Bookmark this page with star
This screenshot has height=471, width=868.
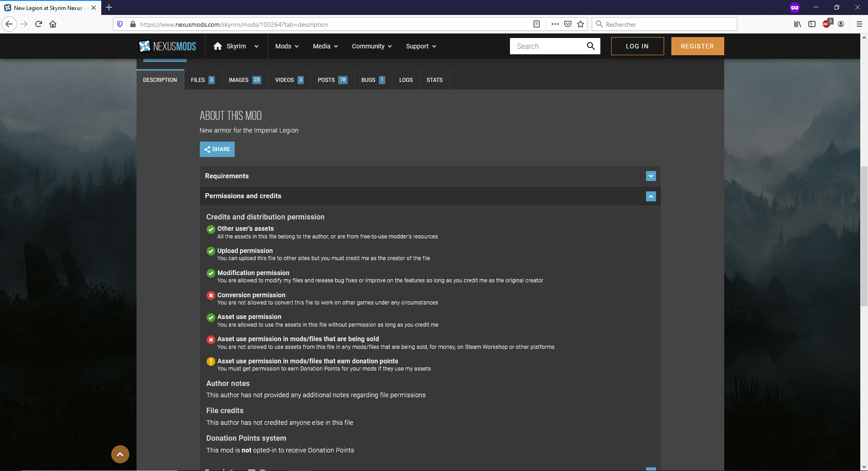coord(581,24)
